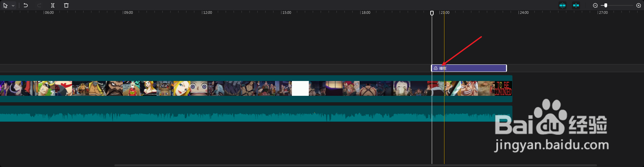Click the 27:00 mark on the ruler
644x167 pixels.
pos(603,12)
